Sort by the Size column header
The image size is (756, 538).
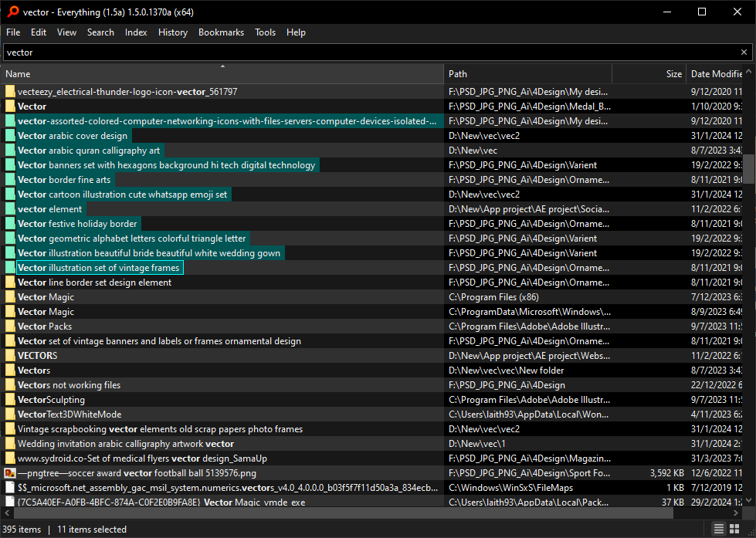tap(649, 74)
